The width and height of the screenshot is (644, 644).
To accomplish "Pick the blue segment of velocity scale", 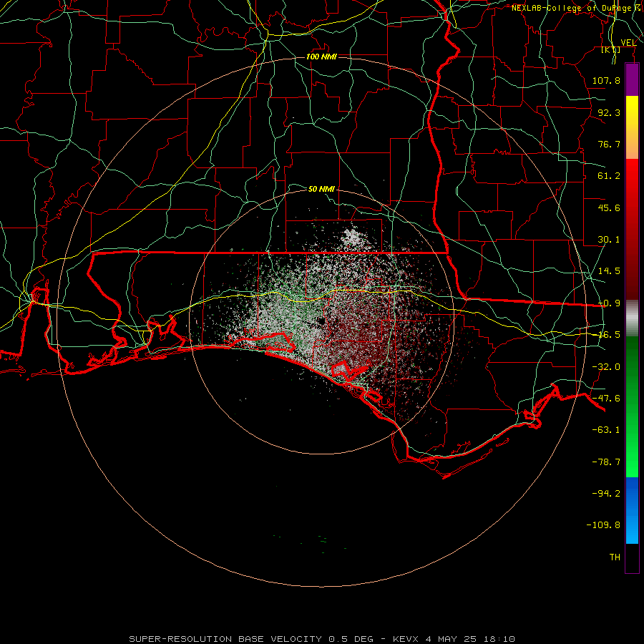I will pos(632,510).
